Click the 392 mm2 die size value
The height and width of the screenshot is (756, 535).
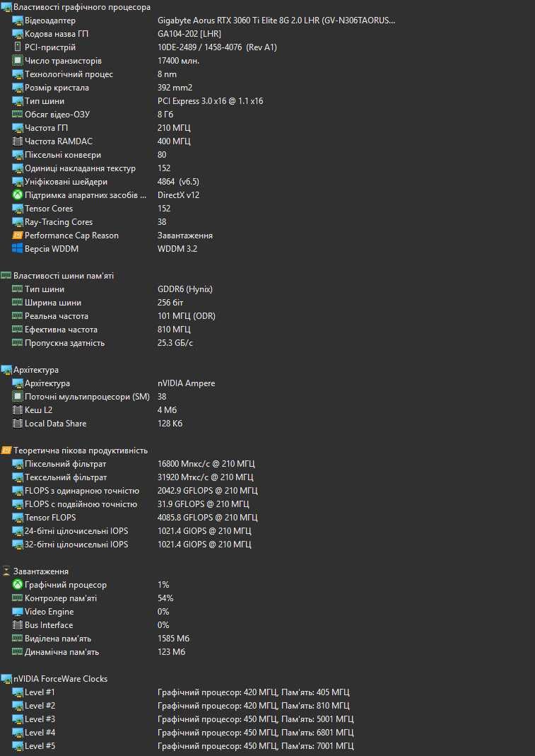click(175, 88)
